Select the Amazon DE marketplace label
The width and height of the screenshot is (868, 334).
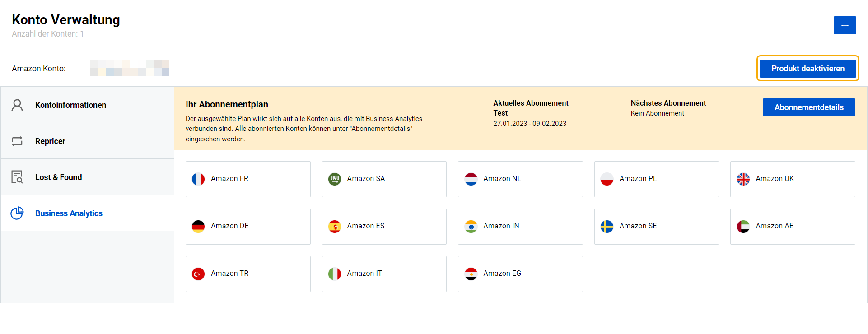[229, 226]
